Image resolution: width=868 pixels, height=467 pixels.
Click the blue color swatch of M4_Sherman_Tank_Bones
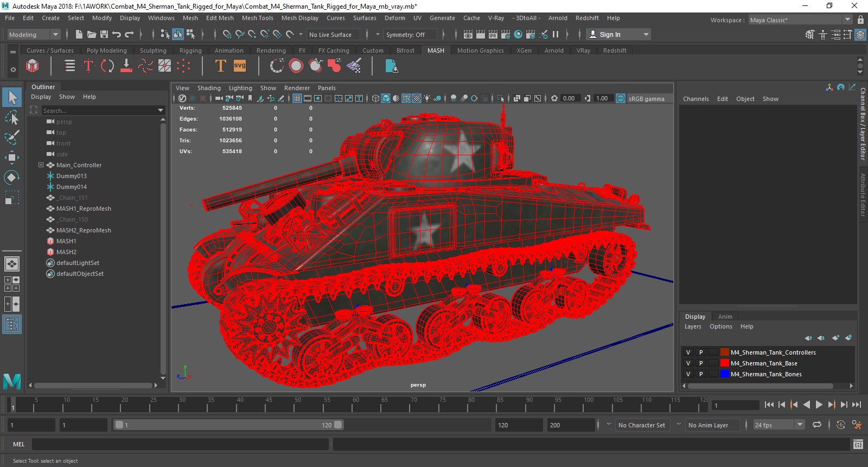click(725, 374)
